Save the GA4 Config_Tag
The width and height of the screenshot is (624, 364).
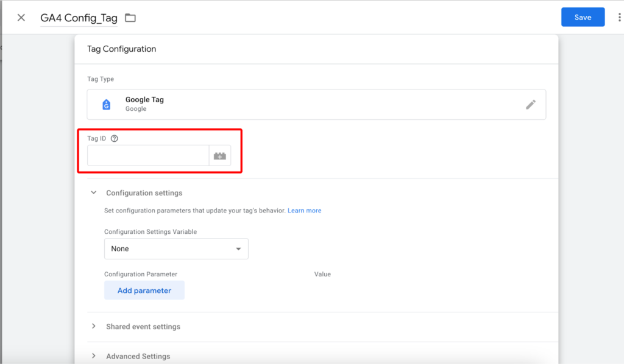point(583,17)
